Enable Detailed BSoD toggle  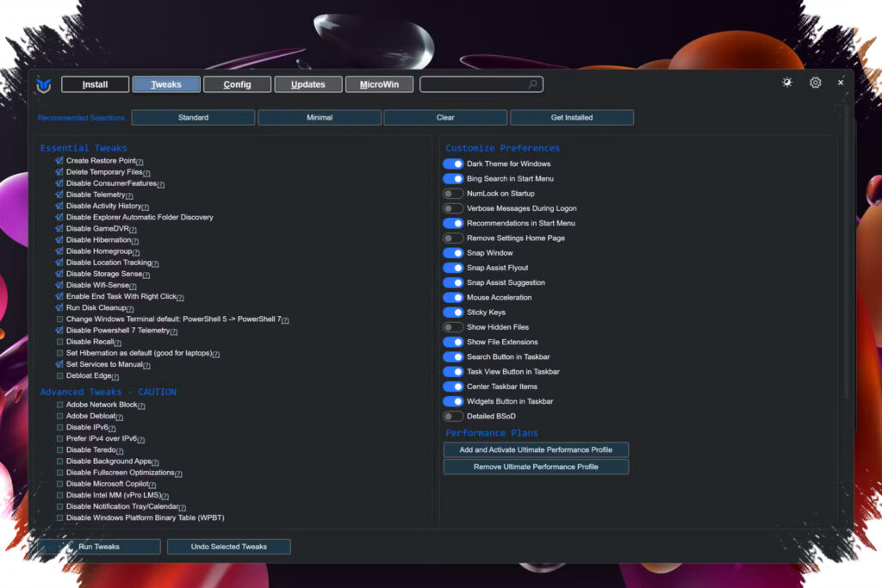coord(453,417)
